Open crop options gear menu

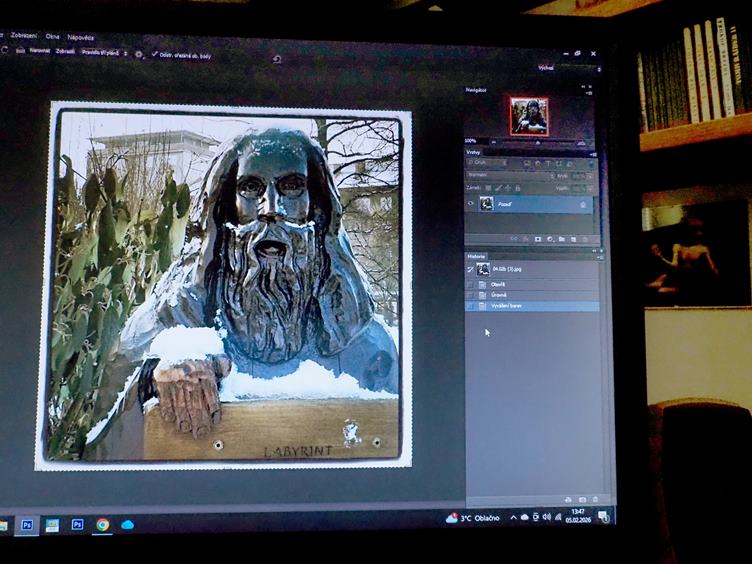point(138,53)
